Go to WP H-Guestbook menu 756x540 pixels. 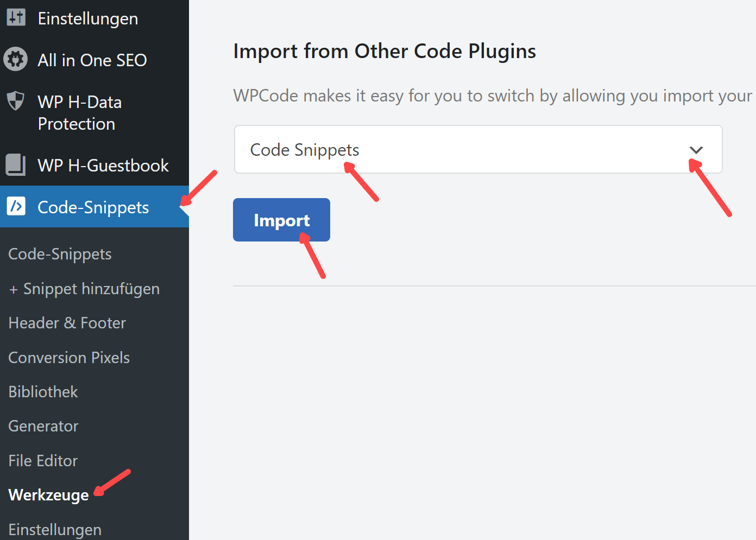103,166
